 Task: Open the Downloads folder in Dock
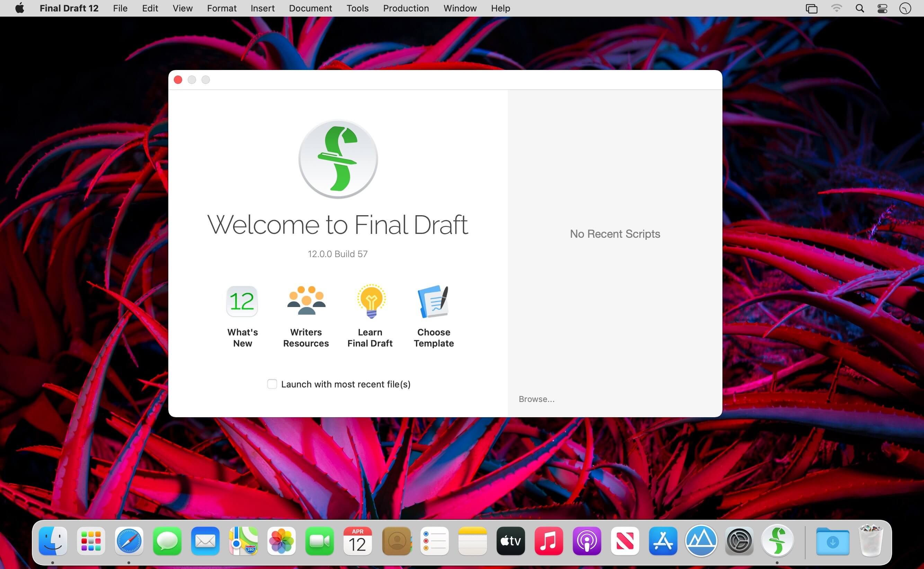coord(833,541)
